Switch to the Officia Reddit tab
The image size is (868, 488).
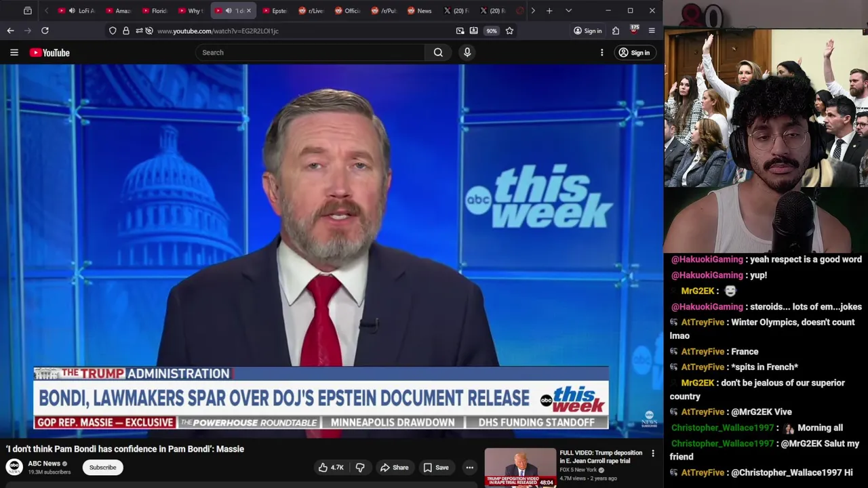(349, 11)
